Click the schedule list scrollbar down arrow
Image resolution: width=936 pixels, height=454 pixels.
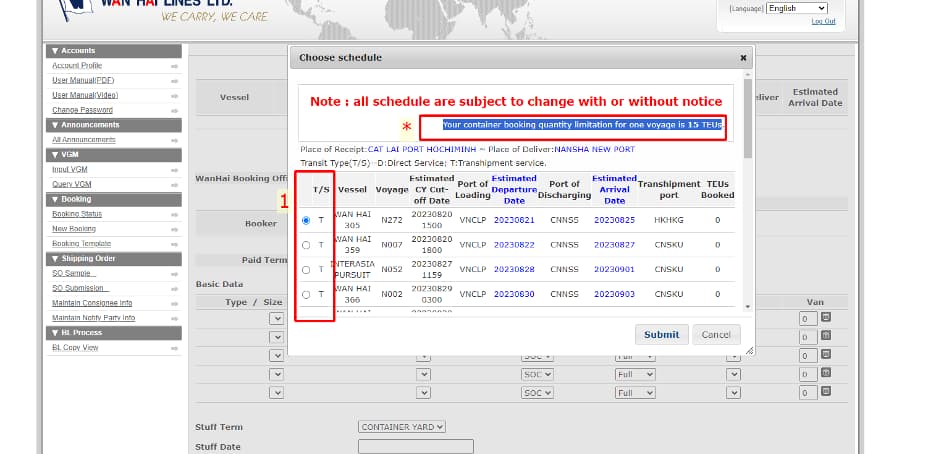pyautogui.click(x=747, y=307)
